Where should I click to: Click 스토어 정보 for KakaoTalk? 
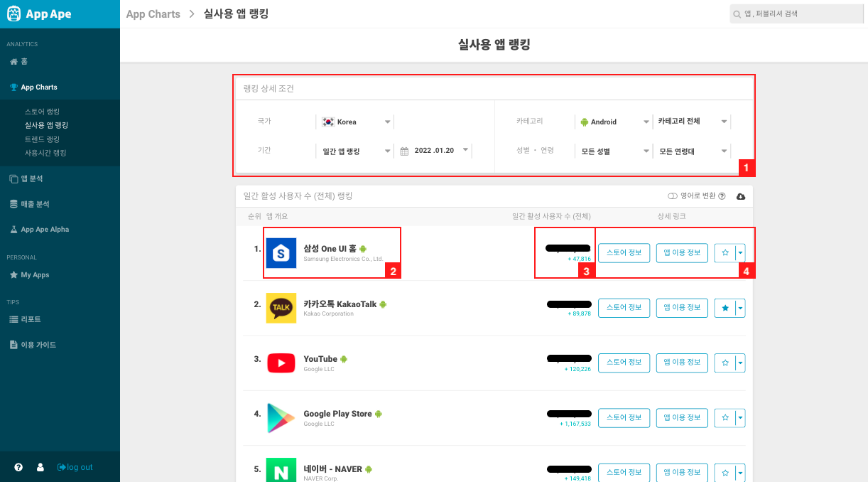point(624,308)
